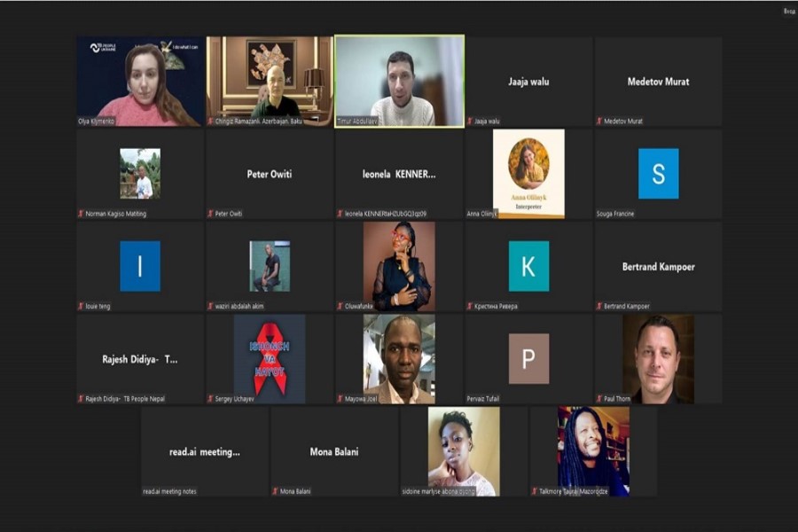Click muted mic icon beside Rajesh Didiya label

[81, 399]
